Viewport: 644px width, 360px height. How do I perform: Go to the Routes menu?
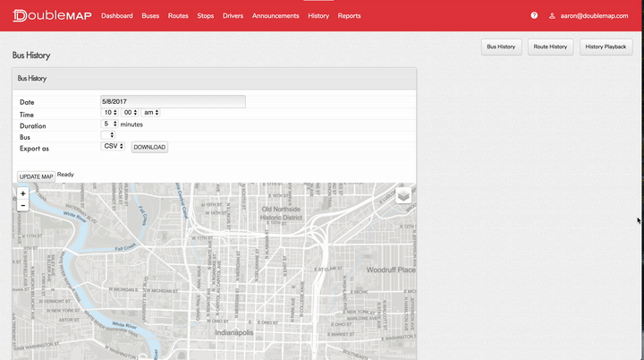tap(178, 15)
